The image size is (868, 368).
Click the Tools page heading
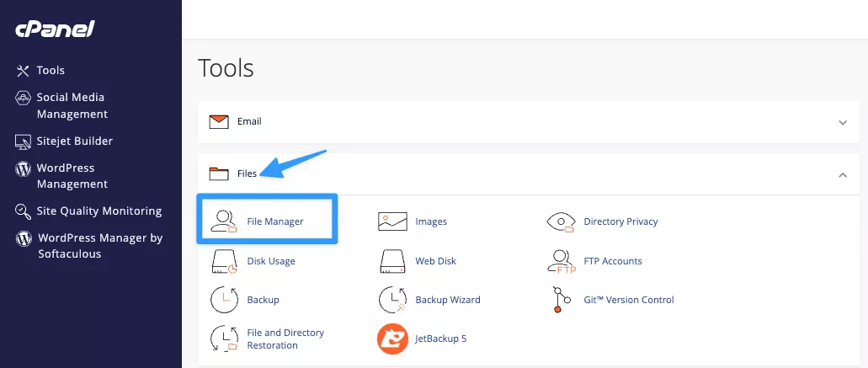point(226,68)
